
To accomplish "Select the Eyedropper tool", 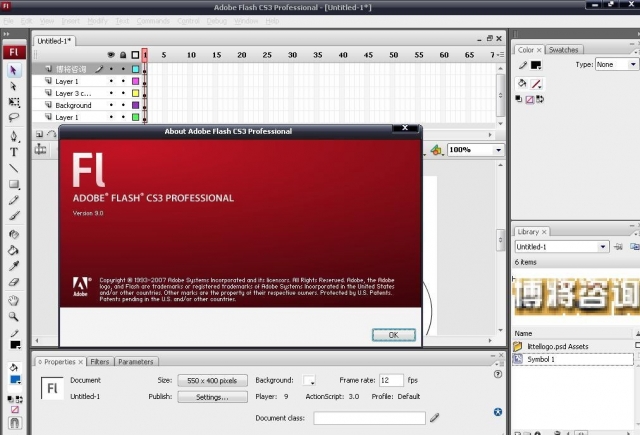I will point(14,266).
